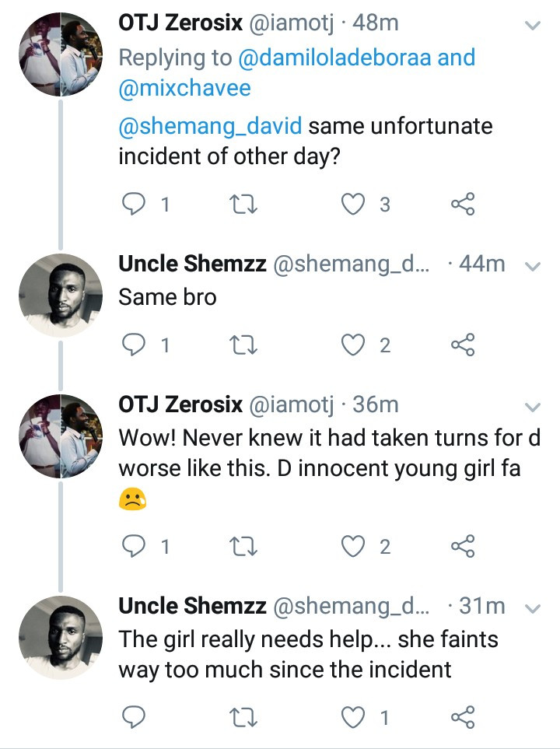Share the 'Same bro' tweet

[463, 345]
